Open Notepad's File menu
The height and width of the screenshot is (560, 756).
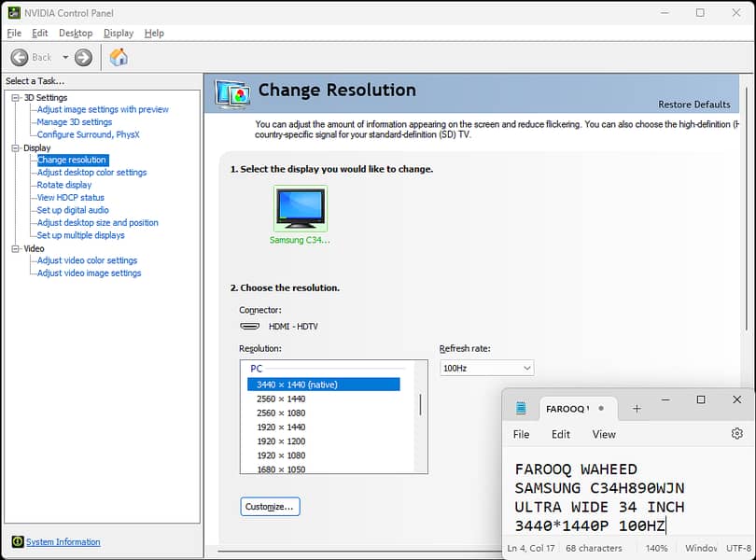tap(521, 434)
